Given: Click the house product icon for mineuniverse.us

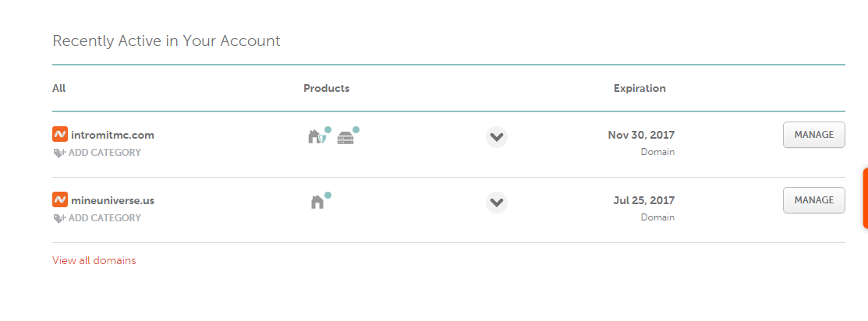Looking at the screenshot, I should click(x=317, y=202).
